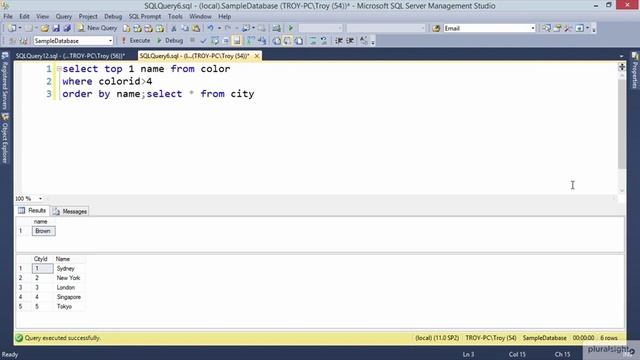Click the Decrease Indent icon

(x=338, y=41)
